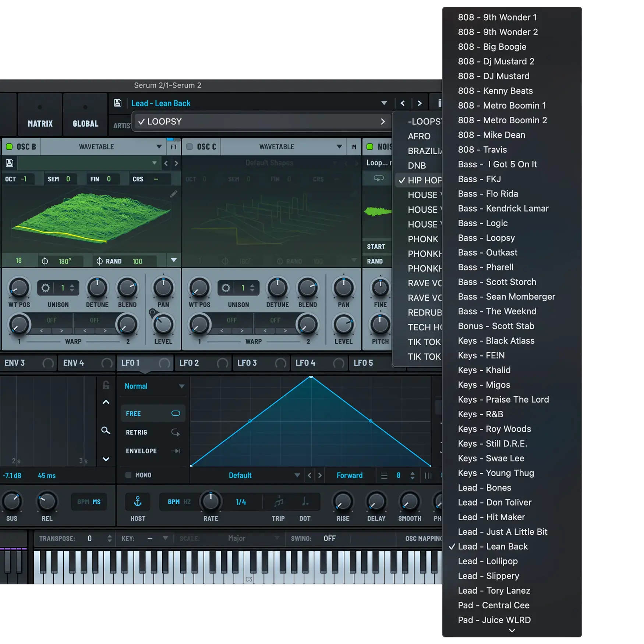Click the LFO RATE knob
This screenshot has height=644, width=644.
pos(210,501)
